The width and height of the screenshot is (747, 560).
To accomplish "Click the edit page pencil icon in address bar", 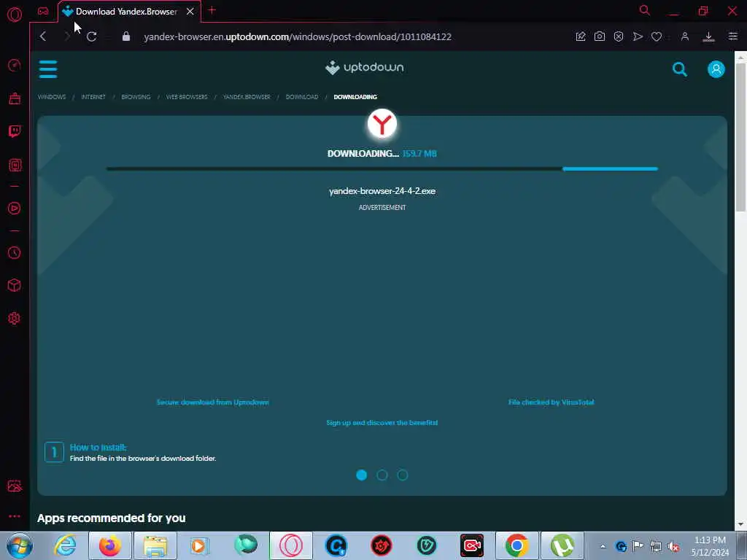I will pyautogui.click(x=580, y=36).
